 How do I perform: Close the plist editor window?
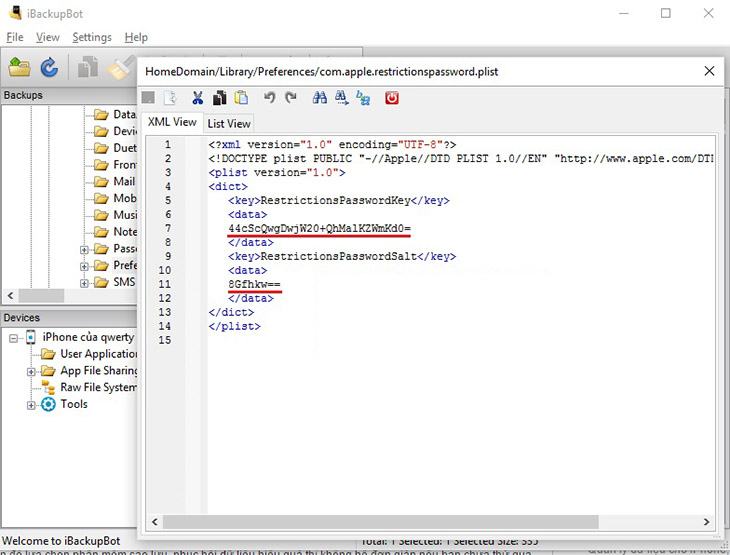709,71
